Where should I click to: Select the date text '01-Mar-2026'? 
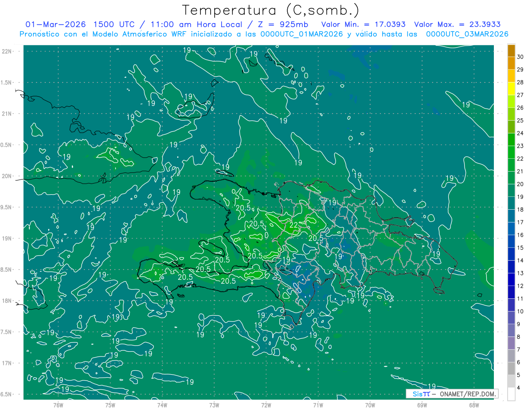coord(55,24)
